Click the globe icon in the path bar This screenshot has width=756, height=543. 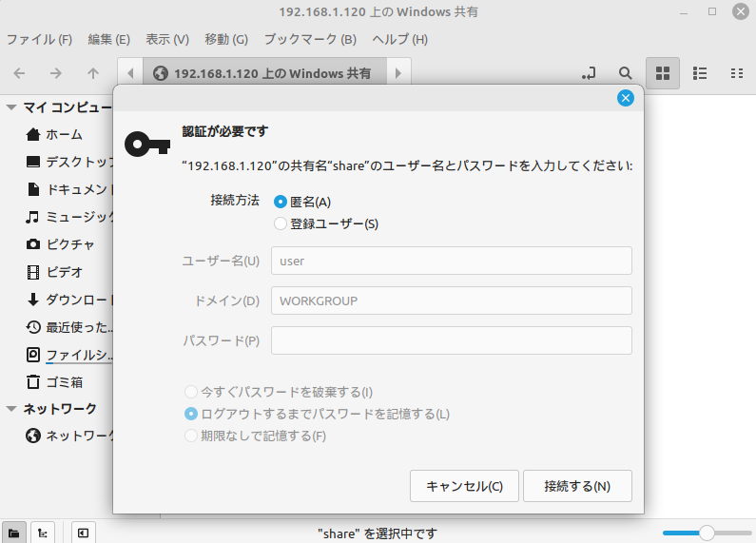(161, 73)
